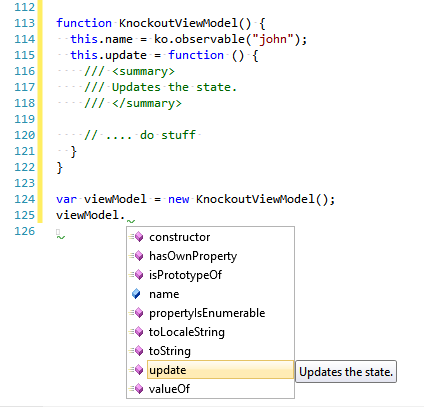This screenshot has width=424, height=407.
Task: Click 'this.update' on line 115
Action: tap(108, 55)
